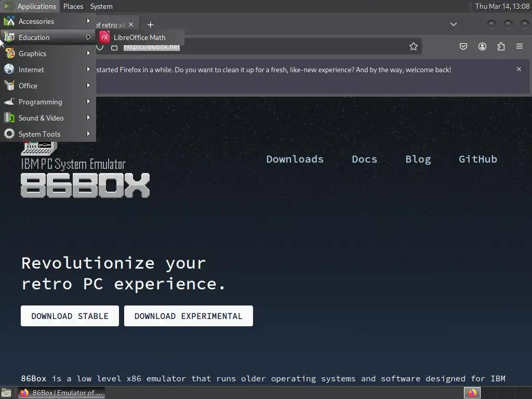The image size is (532, 399).
Task: Click the DOWNLOAD EXPERIMENTAL button
Action: 188,316
